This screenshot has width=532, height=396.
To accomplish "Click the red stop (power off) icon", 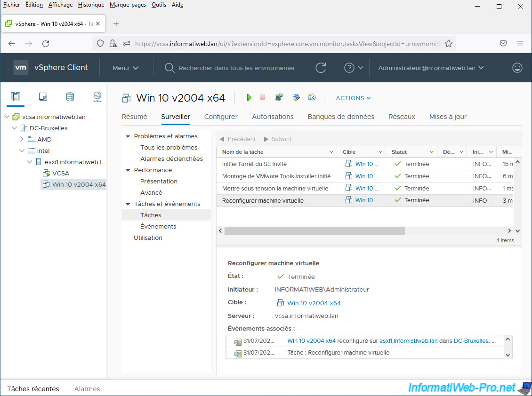I will point(262,97).
